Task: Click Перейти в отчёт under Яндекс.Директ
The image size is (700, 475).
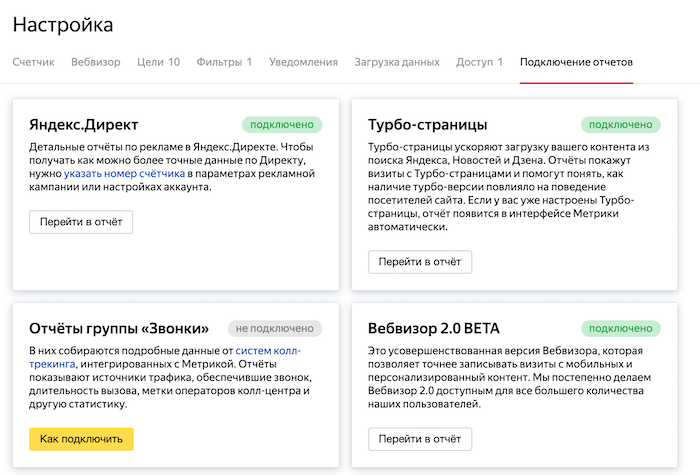Action: pos(81,221)
